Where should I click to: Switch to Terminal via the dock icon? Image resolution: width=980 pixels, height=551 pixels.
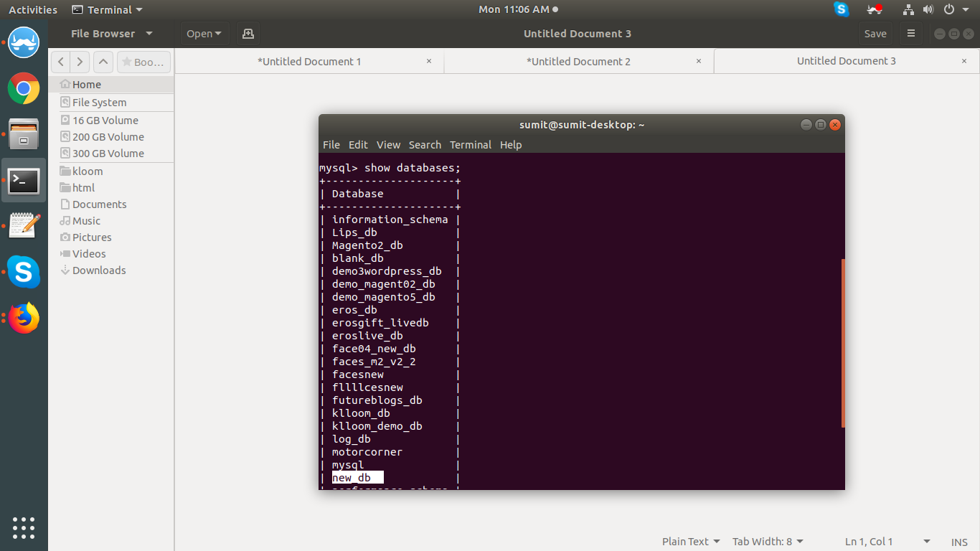coord(24,180)
